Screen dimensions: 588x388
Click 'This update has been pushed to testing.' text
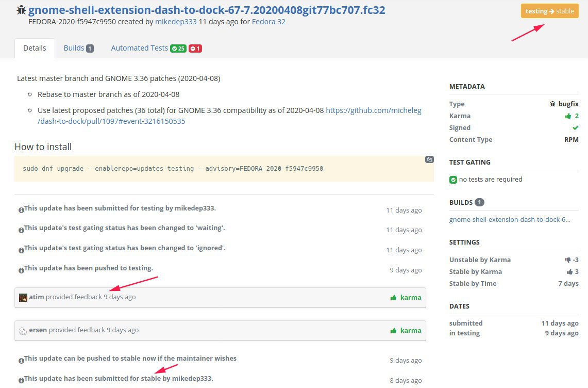89,268
